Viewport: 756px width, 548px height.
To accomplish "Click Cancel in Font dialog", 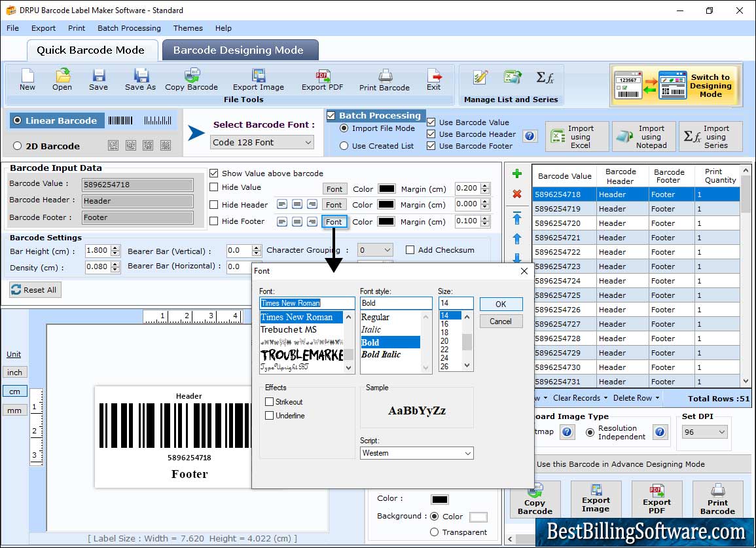I will 501,321.
